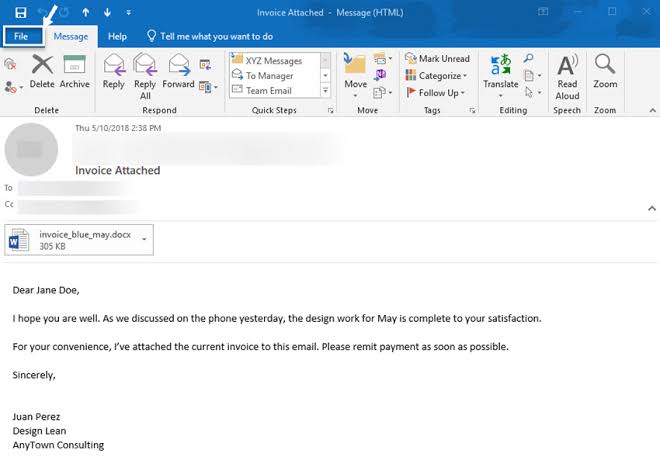Open the Select cursor dropdown
This screenshot has height=464, width=660.
(532, 92)
